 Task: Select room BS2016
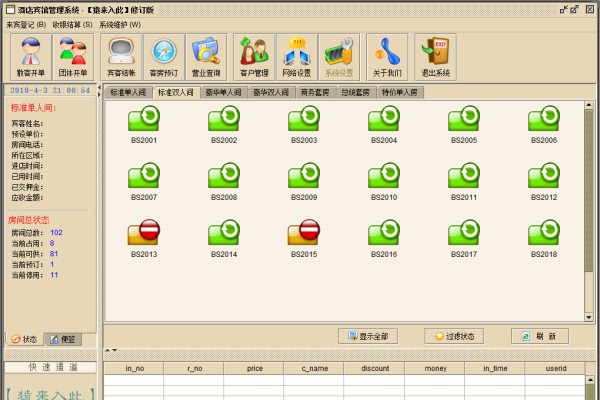tap(384, 239)
